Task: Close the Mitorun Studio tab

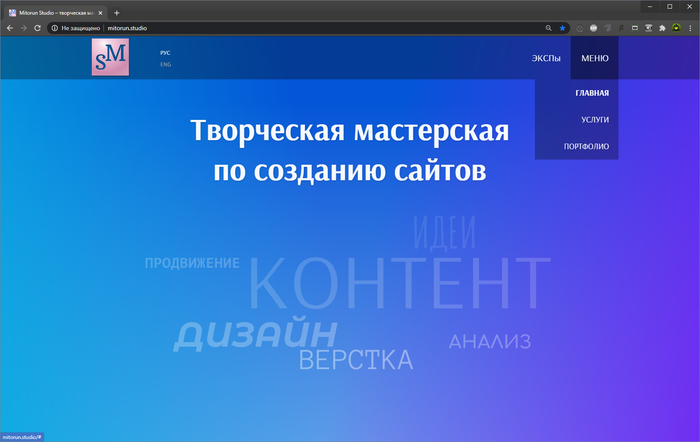Action: [x=100, y=13]
